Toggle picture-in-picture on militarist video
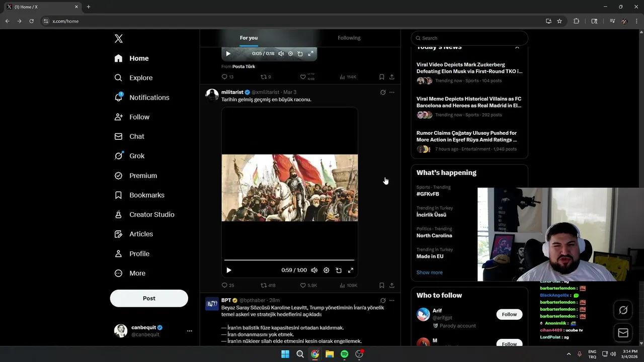Viewport: 644px width, 362px height. (x=339, y=270)
